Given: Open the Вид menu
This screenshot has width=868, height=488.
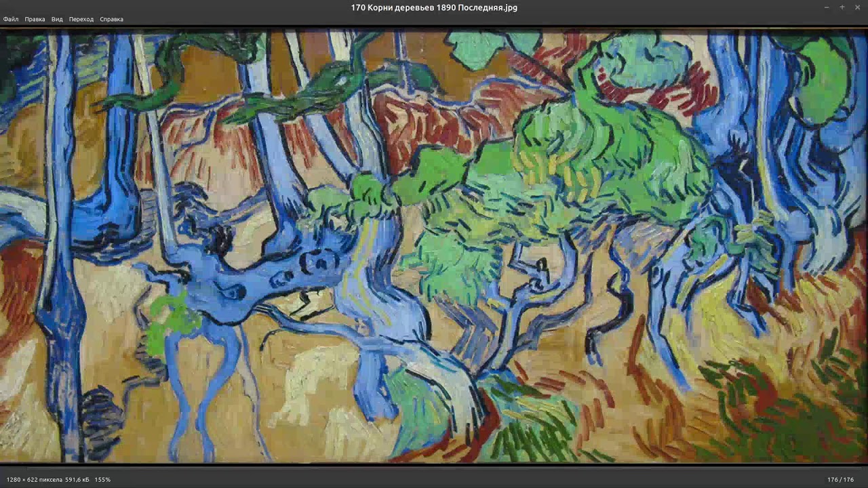Looking at the screenshot, I should click(57, 19).
